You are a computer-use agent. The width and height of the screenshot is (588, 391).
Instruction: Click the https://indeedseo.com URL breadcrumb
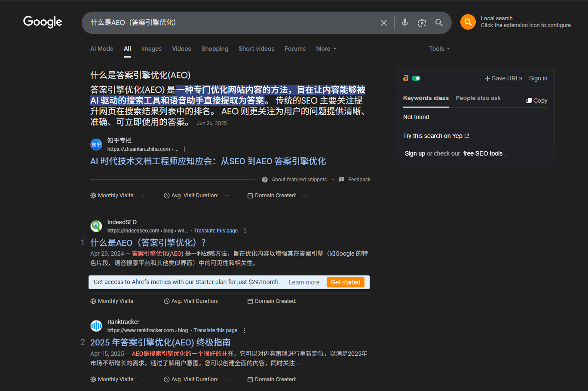pos(148,231)
